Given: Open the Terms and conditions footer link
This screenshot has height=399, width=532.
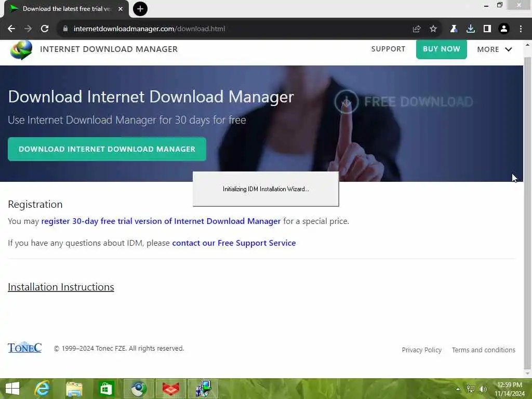Looking at the screenshot, I should 484,350.
